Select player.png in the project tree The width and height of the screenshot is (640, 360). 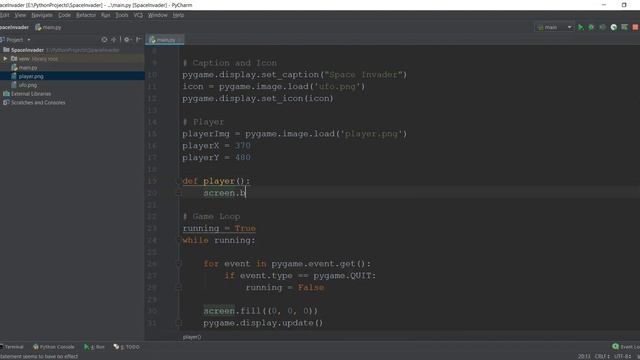click(31, 76)
